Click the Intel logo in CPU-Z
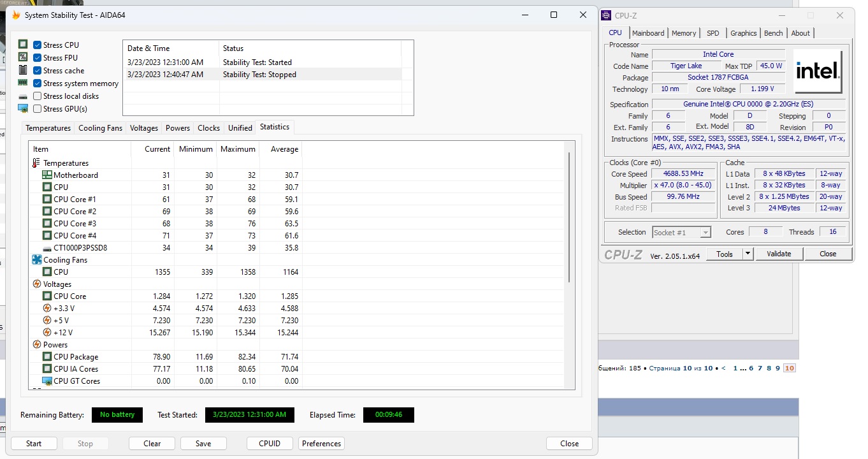Screen dimensions: 868x459 [818, 72]
